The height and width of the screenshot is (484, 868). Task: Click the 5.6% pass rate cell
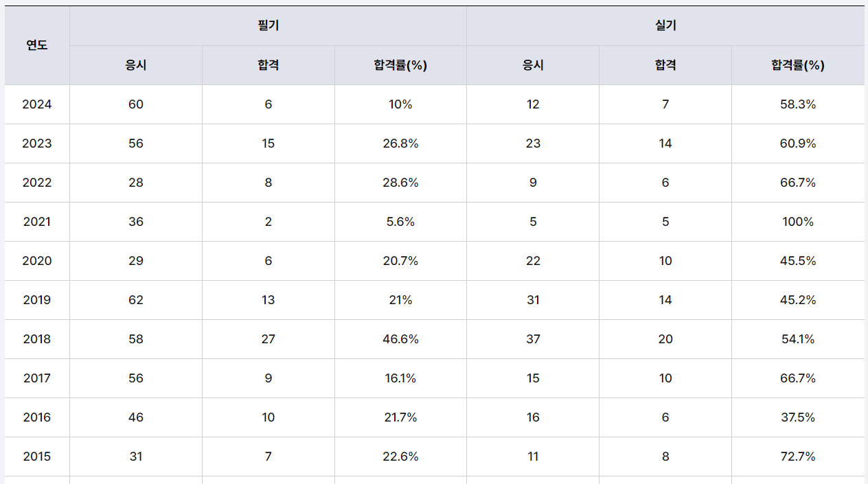coord(400,222)
